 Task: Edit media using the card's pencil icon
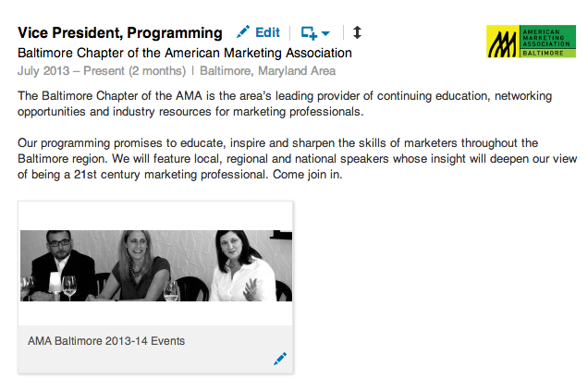tap(280, 359)
